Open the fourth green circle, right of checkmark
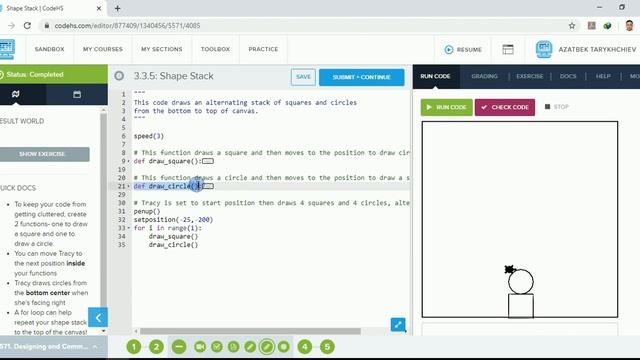The image size is (640, 360). click(233, 347)
